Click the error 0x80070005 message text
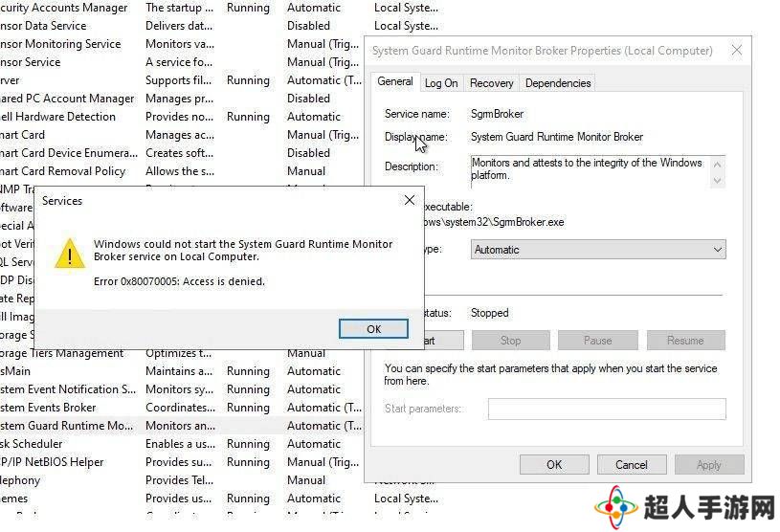This screenshot has width=780, height=532. (x=179, y=281)
